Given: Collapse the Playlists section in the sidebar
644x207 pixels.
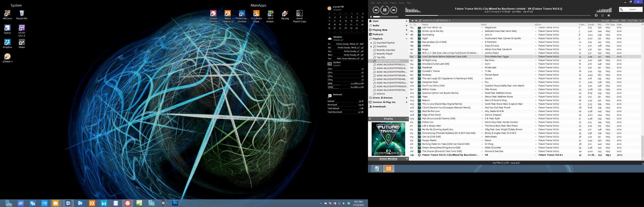Looking at the screenshot, I should click(x=407, y=39).
